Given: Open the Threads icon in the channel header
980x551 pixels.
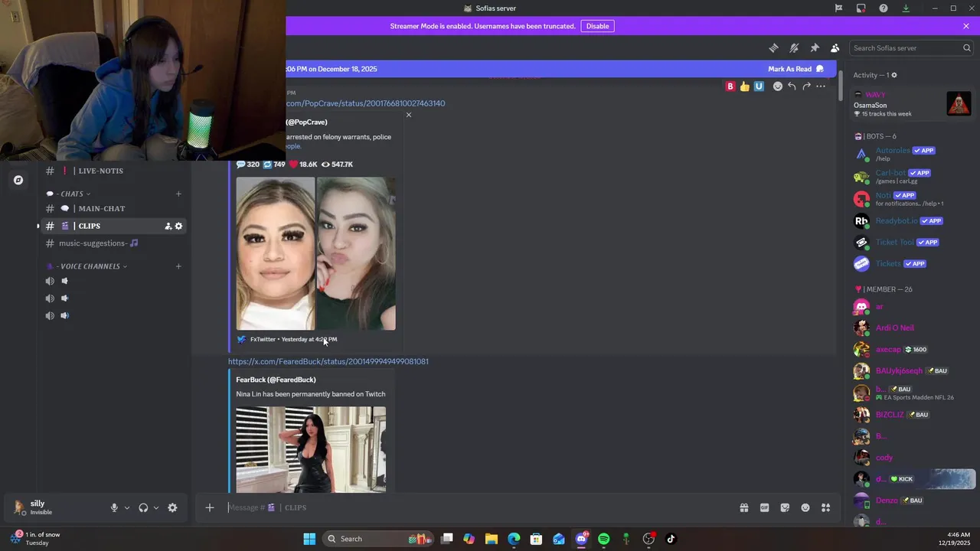Looking at the screenshot, I should (x=773, y=48).
